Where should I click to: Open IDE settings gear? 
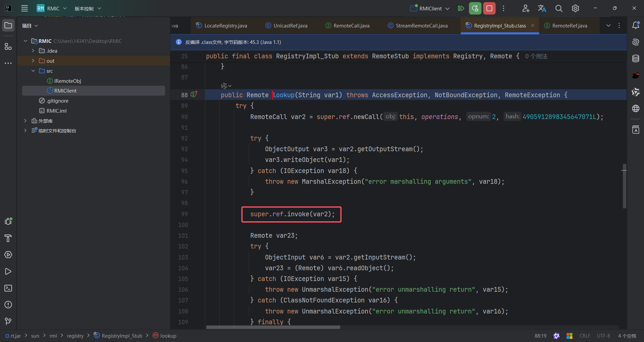point(575,8)
